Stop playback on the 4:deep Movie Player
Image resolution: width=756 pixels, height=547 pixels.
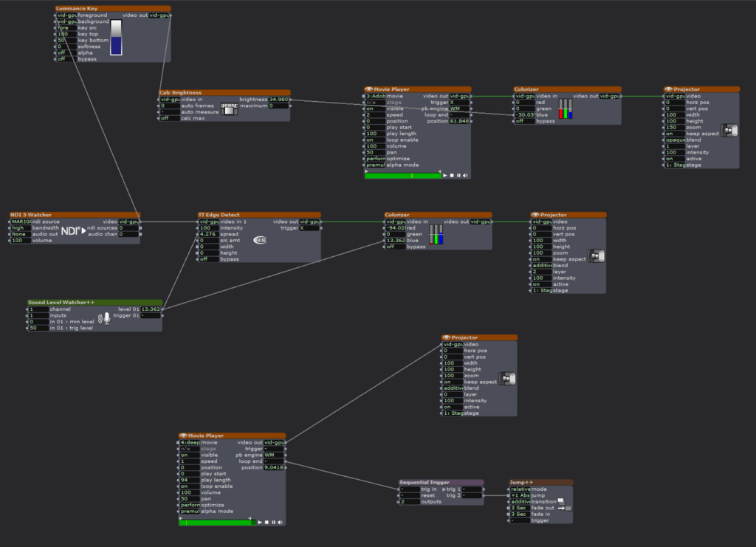pos(267,523)
